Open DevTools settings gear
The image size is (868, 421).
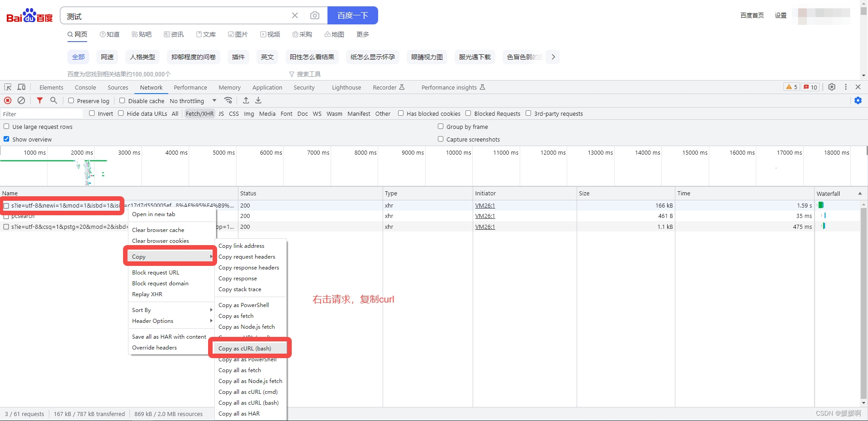pyautogui.click(x=832, y=87)
